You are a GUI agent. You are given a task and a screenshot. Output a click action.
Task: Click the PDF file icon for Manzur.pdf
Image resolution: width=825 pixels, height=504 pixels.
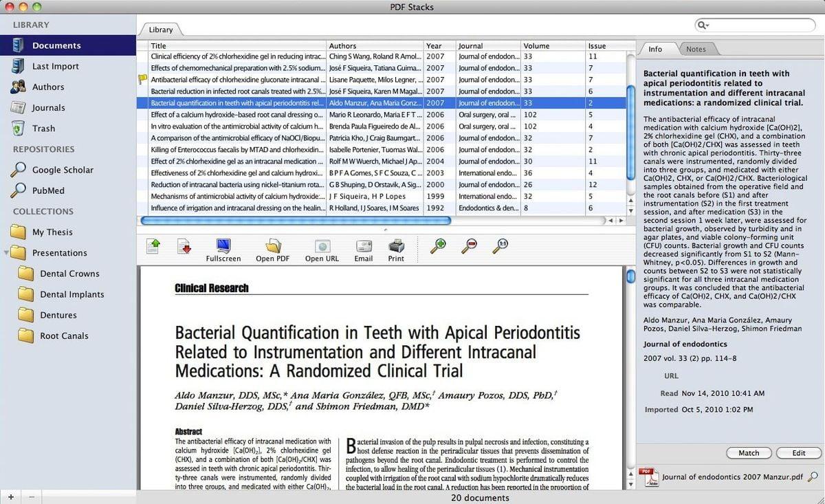648,476
